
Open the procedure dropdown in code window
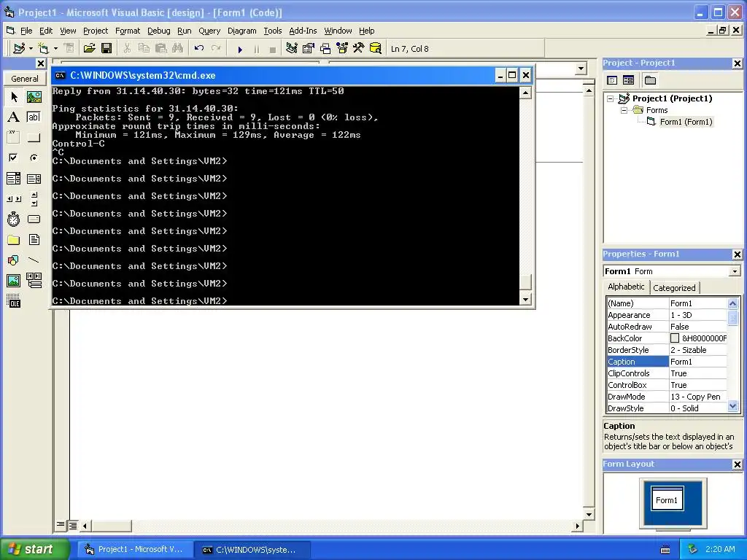click(x=581, y=69)
